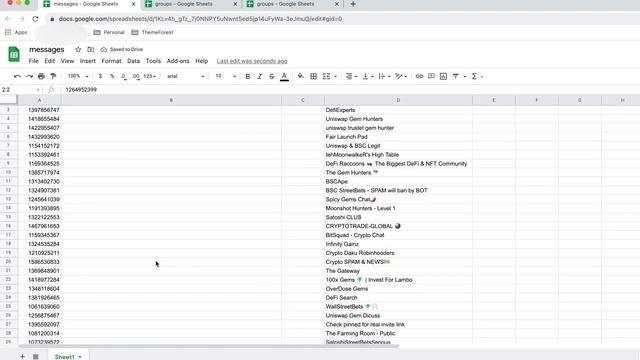Toggle italic formatting
The width and height of the screenshot is (640, 360).
click(260, 76)
